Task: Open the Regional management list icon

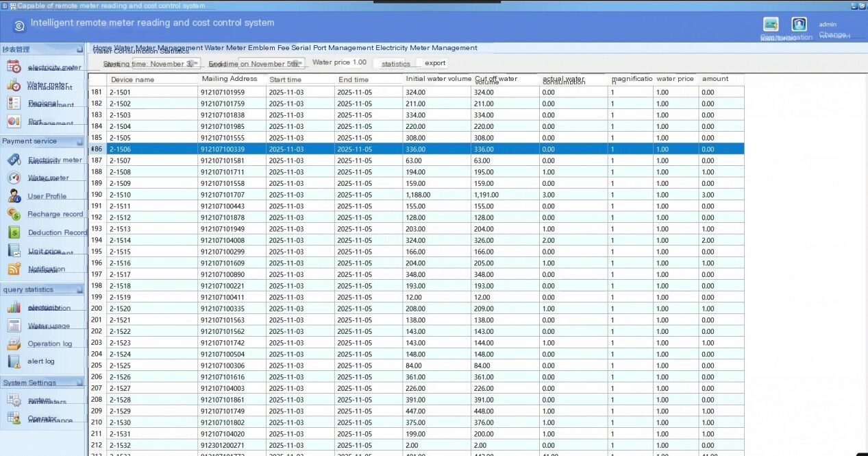Action: [x=14, y=103]
